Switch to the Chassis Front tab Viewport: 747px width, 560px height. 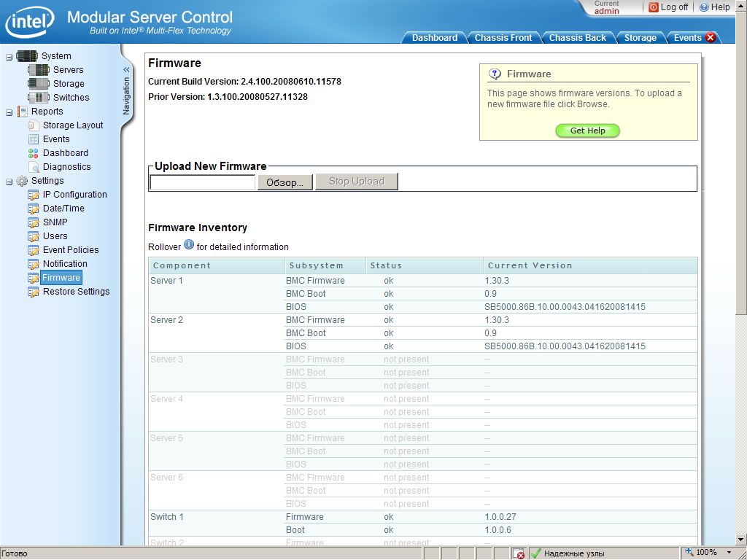pyautogui.click(x=503, y=38)
